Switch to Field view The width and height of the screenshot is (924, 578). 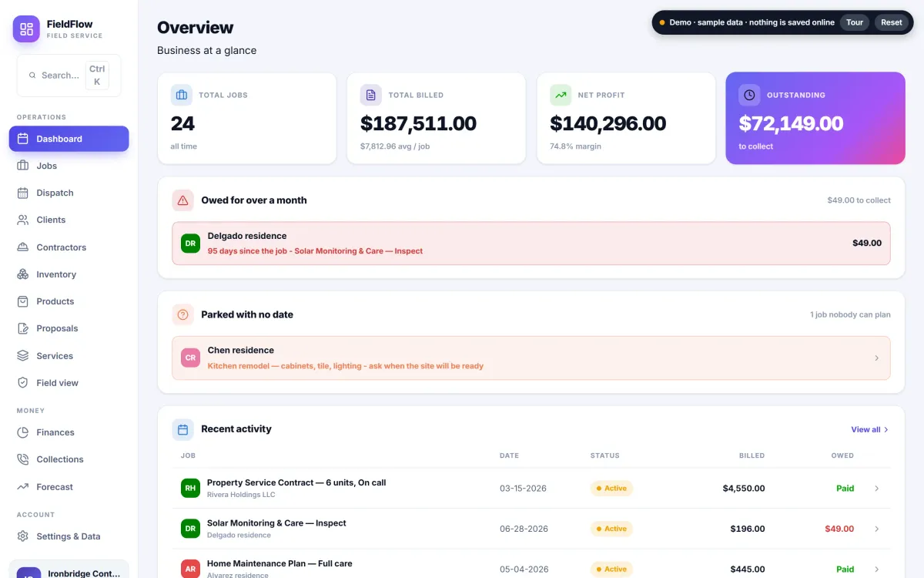(x=69, y=383)
